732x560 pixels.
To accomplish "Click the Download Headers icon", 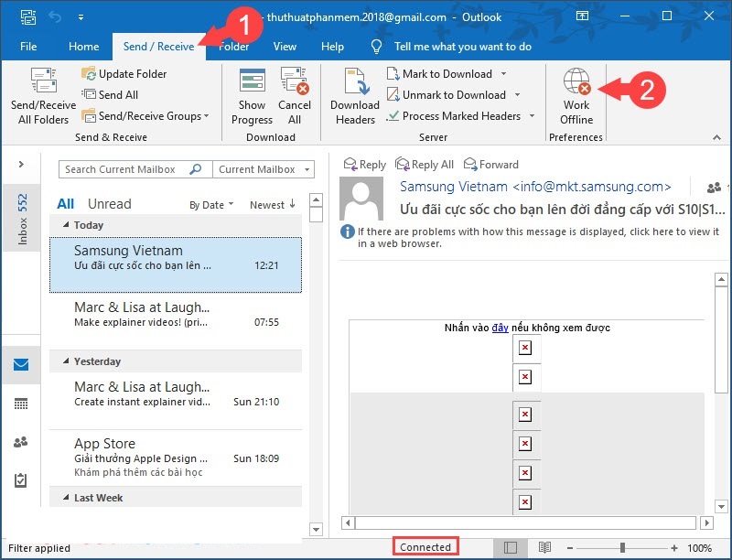I will (x=356, y=81).
